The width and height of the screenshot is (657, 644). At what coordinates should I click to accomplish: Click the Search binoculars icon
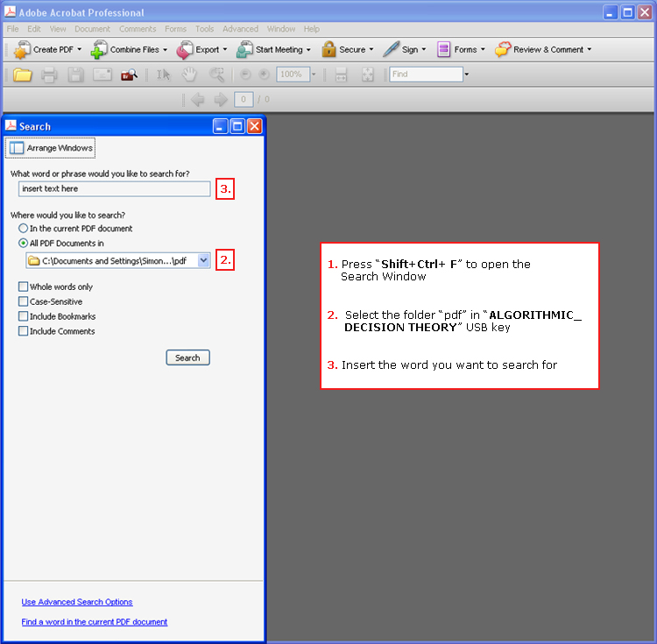(129, 75)
